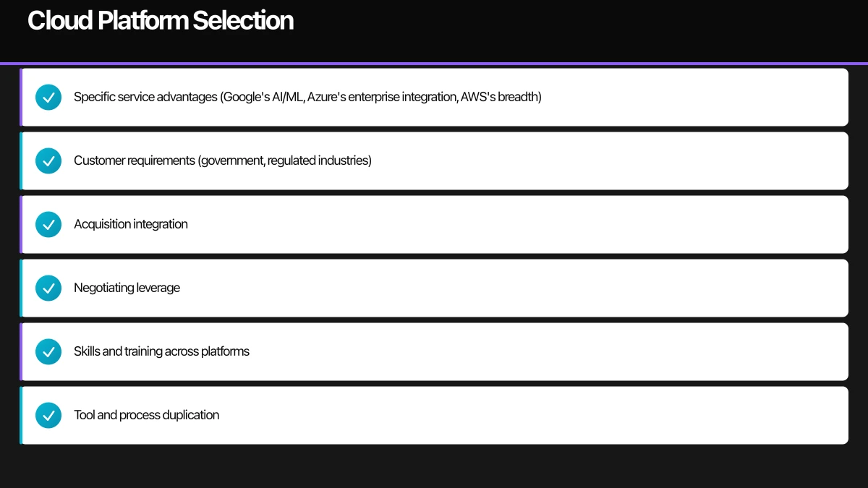Select the Skills and training across platforms text
Image resolution: width=868 pixels, height=488 pixels.
point(161,351)
